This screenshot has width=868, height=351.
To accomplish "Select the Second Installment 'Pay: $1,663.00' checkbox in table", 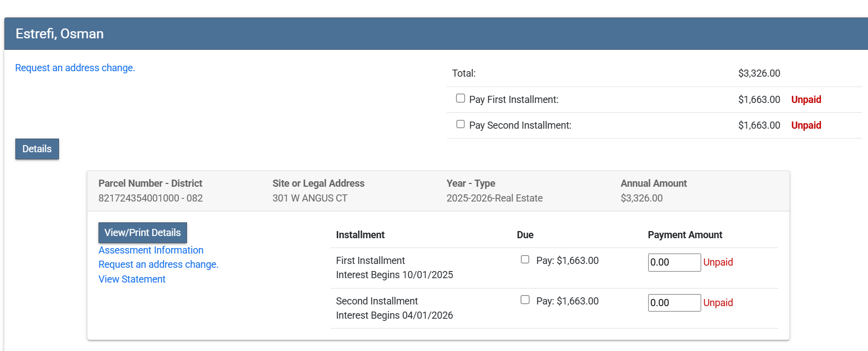I will (525, 300).
